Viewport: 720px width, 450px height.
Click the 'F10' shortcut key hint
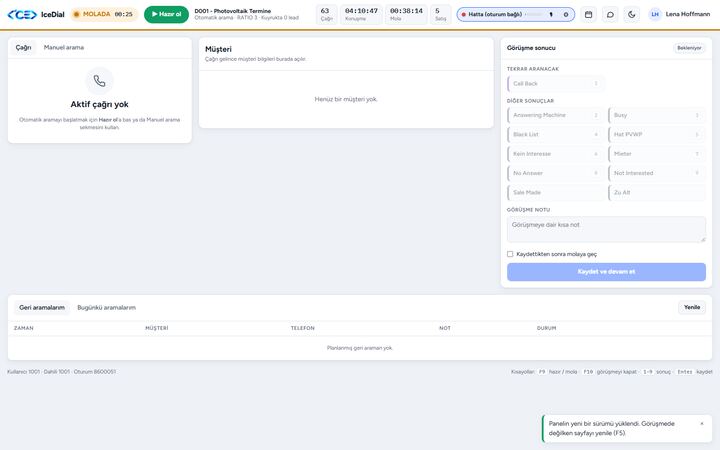[x=588, y=372]
